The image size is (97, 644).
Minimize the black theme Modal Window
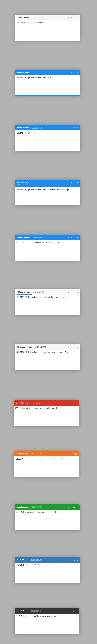[71, 611]
